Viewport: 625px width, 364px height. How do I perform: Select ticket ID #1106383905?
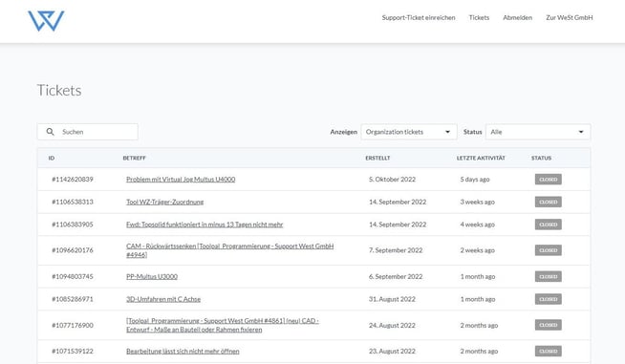(x=73, y=225)
